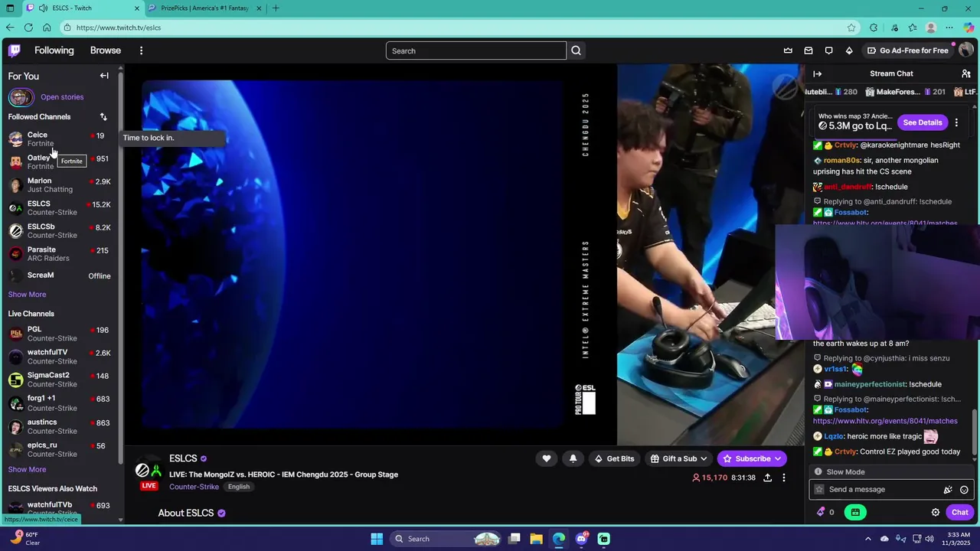Click the green channel points reward button
980x551 pixels.
coord(855,512)
